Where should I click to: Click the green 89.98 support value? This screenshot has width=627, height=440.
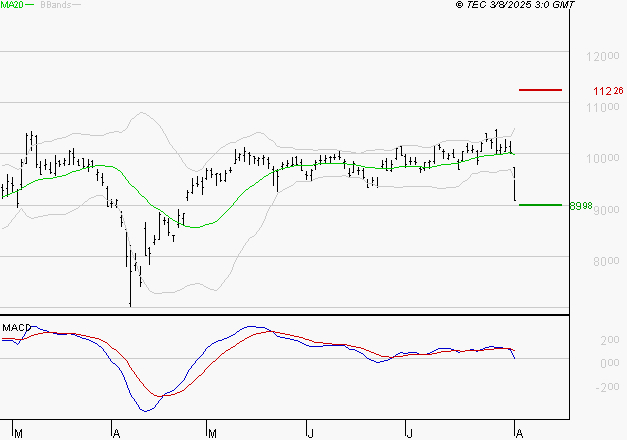[581, 206]
